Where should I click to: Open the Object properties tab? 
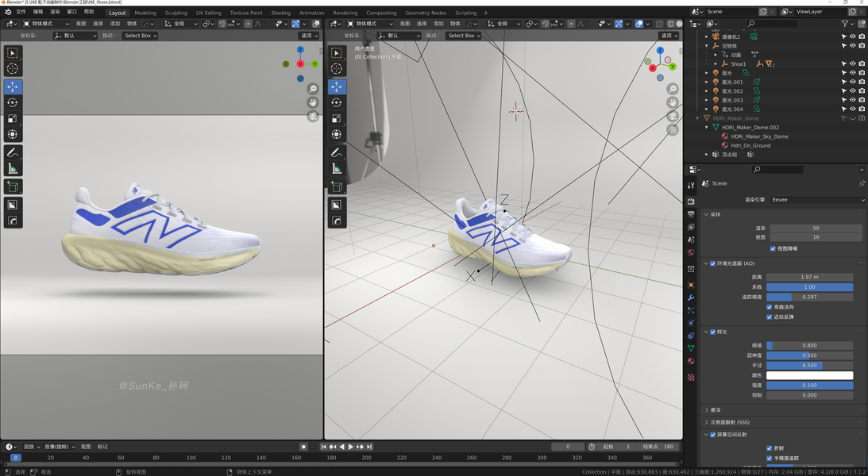(691, 286)
